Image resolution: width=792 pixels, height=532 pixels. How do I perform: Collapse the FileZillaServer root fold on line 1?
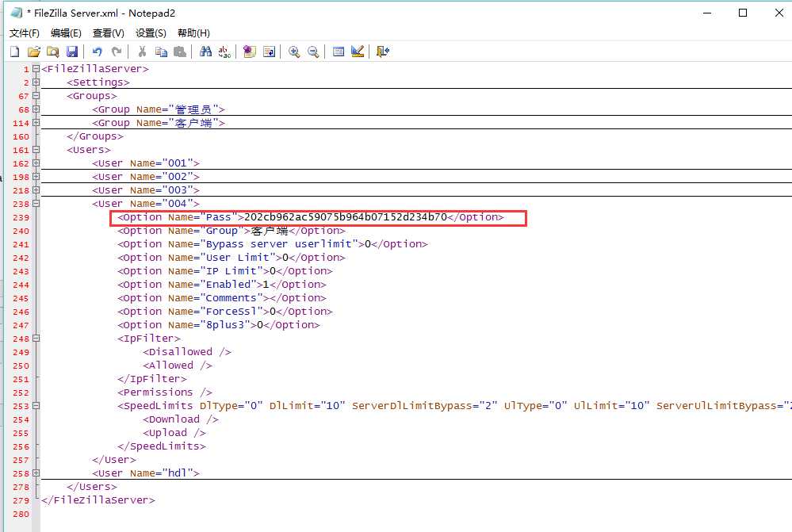36,68
